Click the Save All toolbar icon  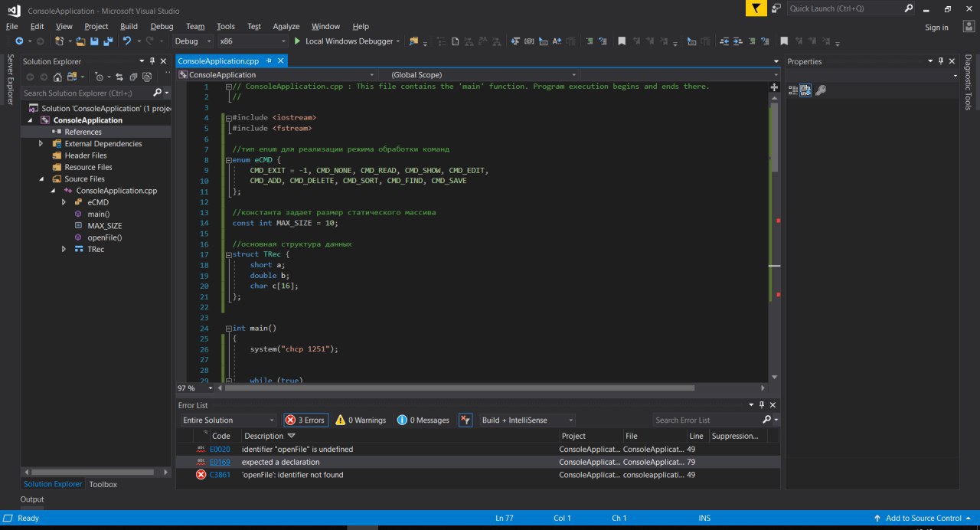(x=106, y=41)
